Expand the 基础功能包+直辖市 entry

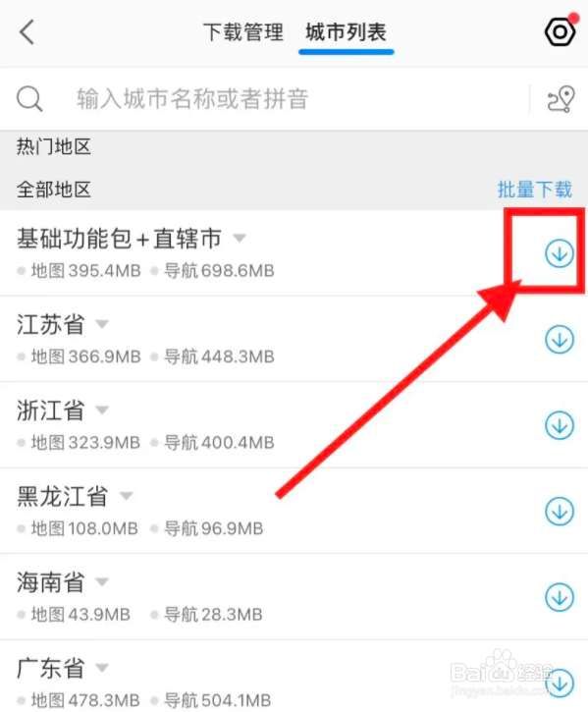coord(240,238)
